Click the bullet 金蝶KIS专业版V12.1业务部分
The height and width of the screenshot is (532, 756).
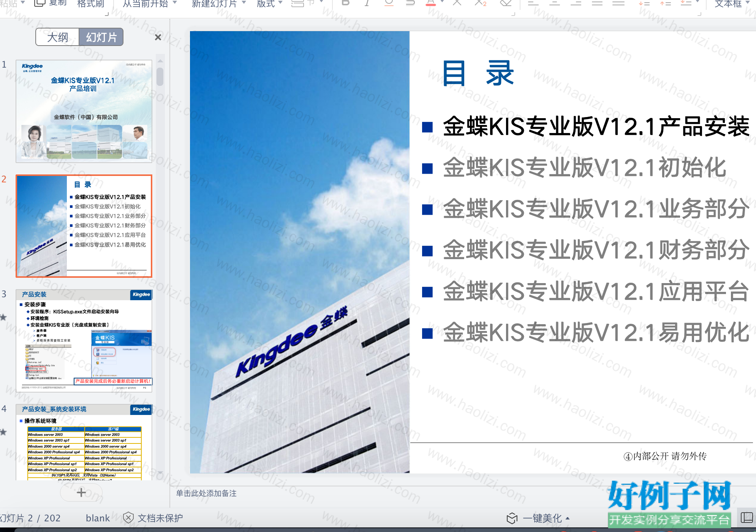pyautogui.click(x=596, y=209)
